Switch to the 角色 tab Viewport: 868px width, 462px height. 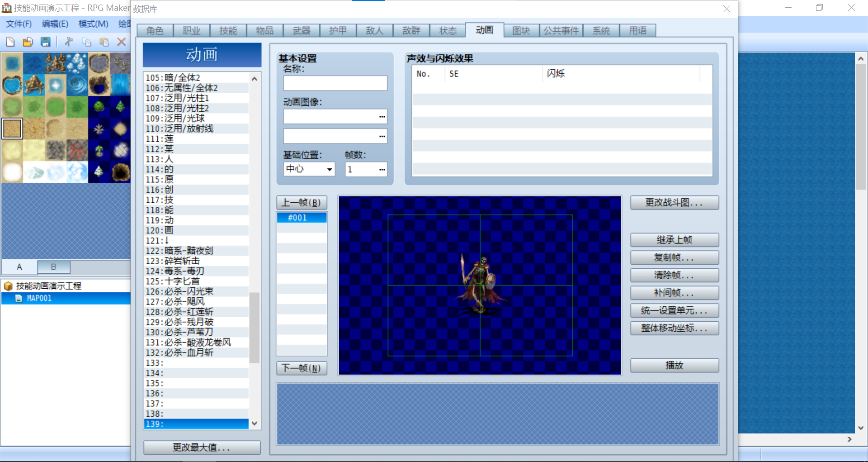tap(155, 30)
